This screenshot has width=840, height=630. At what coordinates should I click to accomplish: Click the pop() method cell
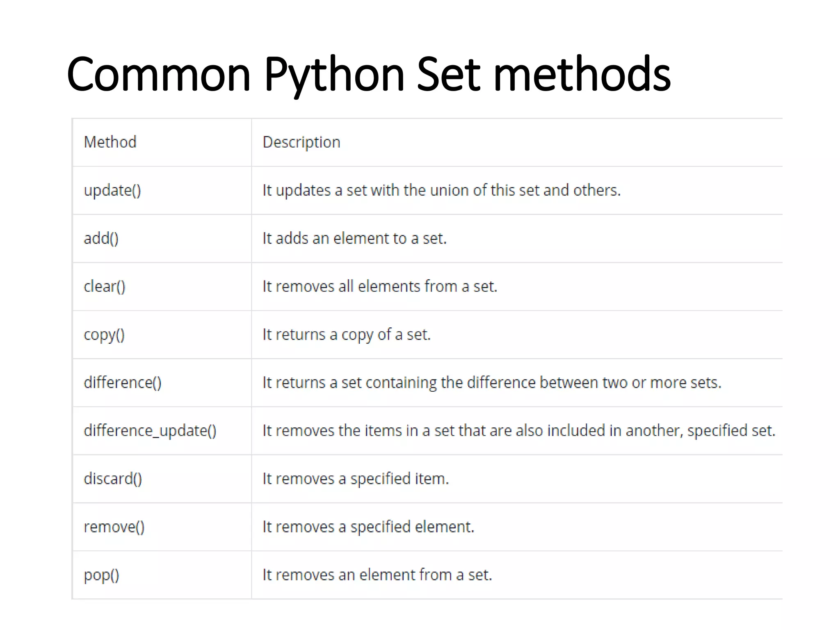click(101, 575)
